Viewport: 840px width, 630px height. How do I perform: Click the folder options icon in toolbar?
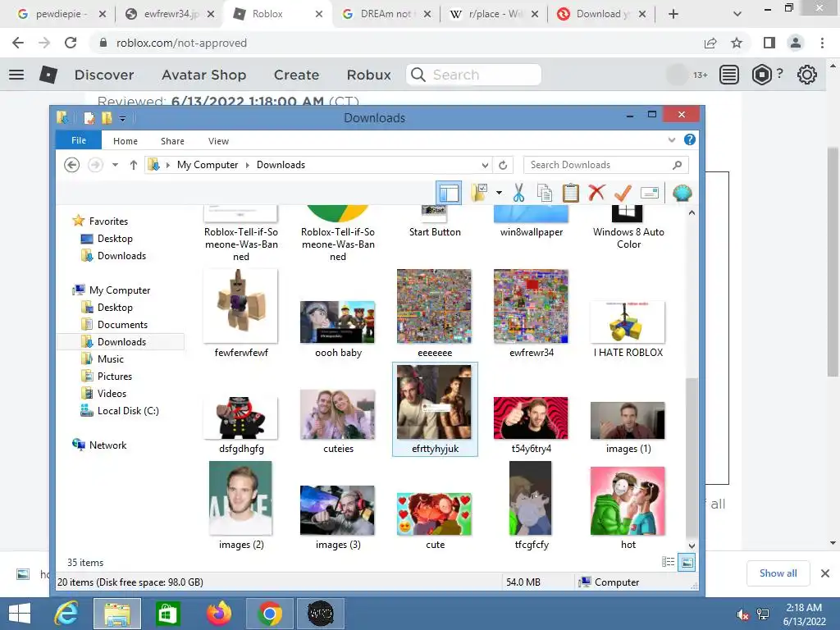click(479, 193)
